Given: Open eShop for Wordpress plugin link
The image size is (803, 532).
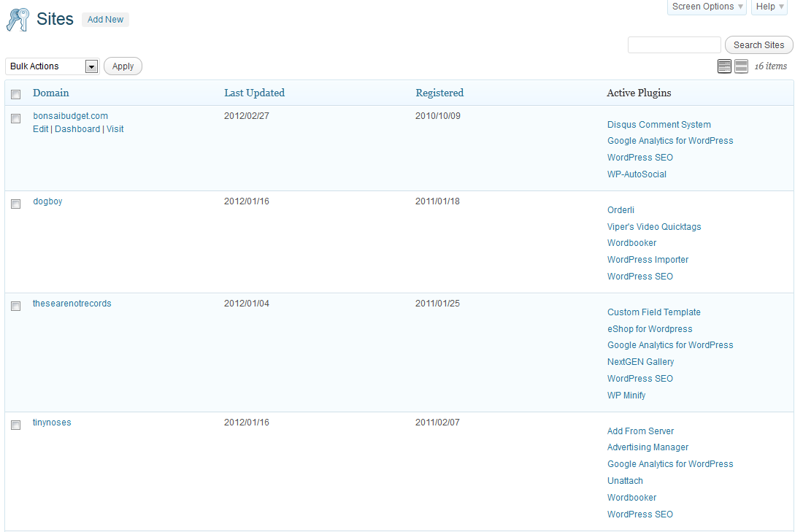Looking at the screenshot, I should tap(650, 328).
